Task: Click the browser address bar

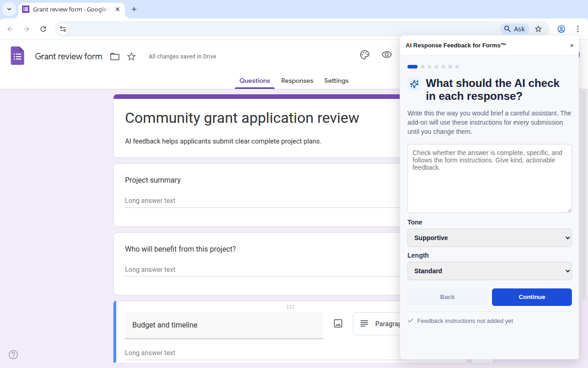Action: [x=284, y=29]
